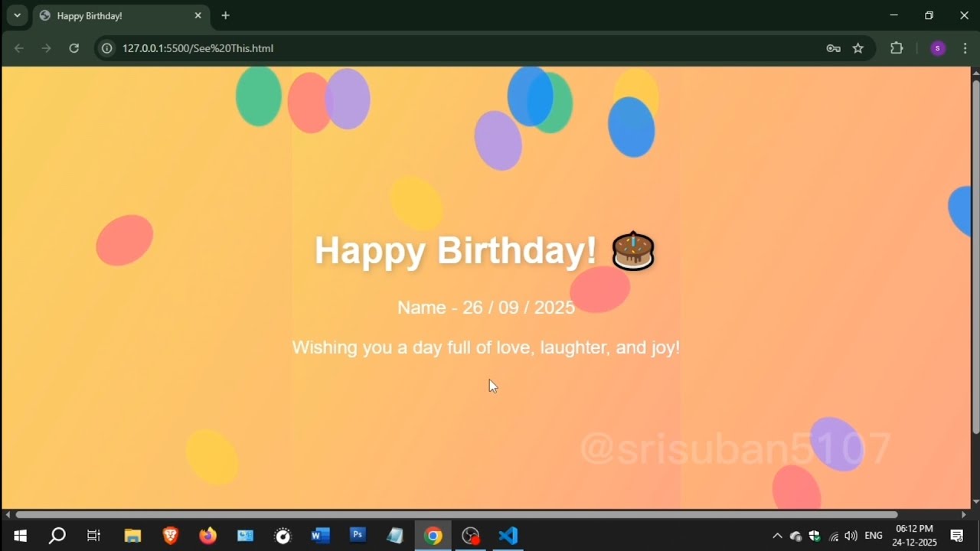
Task: Open Windows taskbar search
Action: point(57,536)
